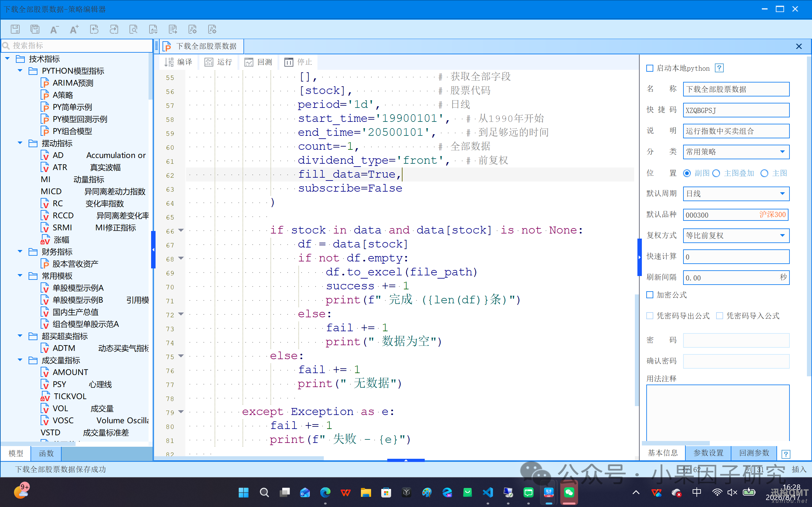812x507 pixels.
Task: Switch to the 函数 tab
Action: click(x=46, y=453)
